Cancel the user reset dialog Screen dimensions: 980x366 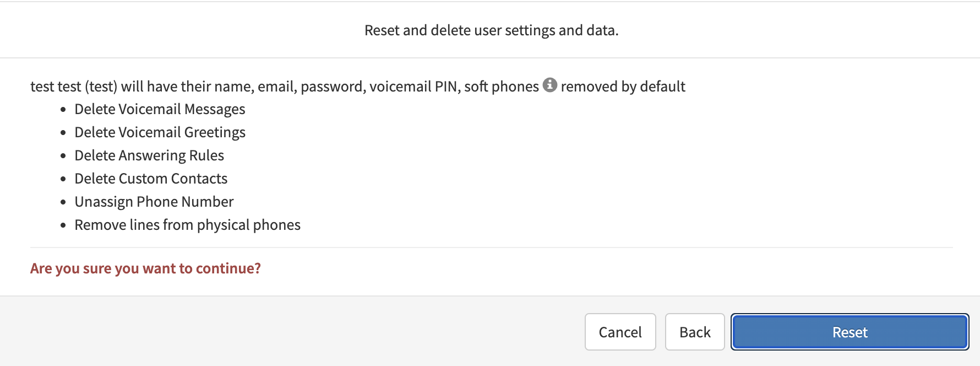click(x=620, y=332)
